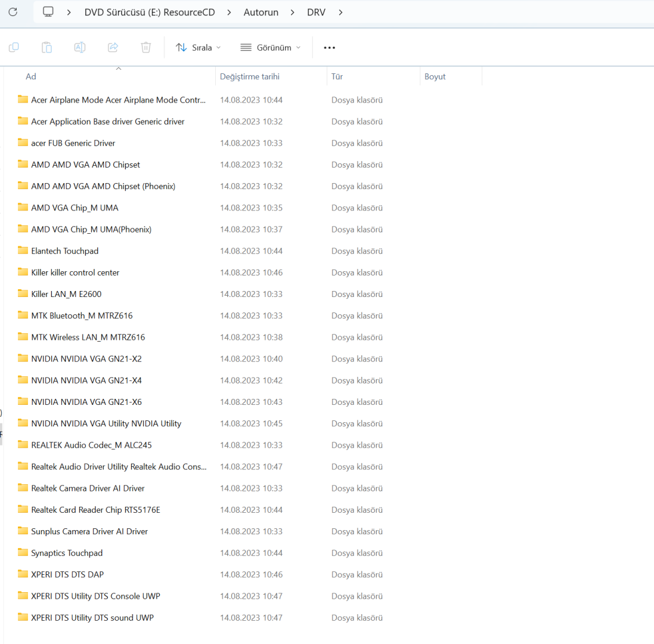Image resolution: width=654 pixels, height=644 pixels.
Task: Expand chevron after DRV breadcrumb
Action: click(341, 13)
